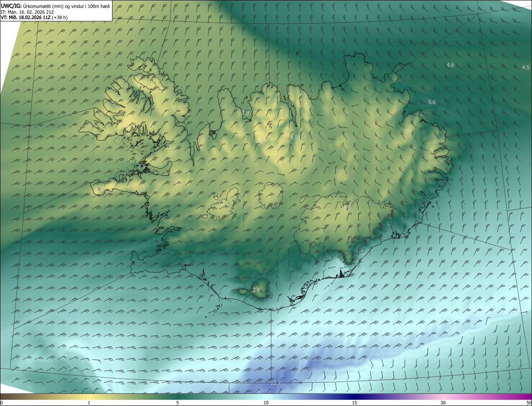Screen dimensions: 532x406
Task: Click the 4.0 precipitation value
Action: pos(294,137)
